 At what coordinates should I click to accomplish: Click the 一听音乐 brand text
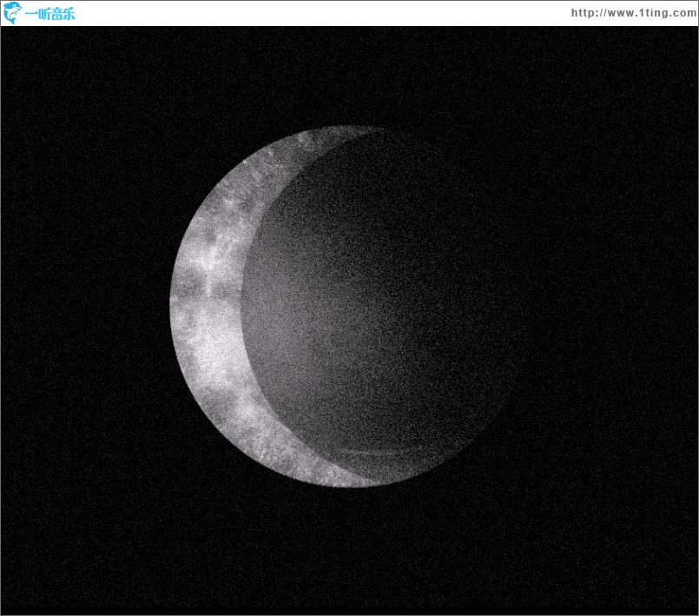[50, 14]
